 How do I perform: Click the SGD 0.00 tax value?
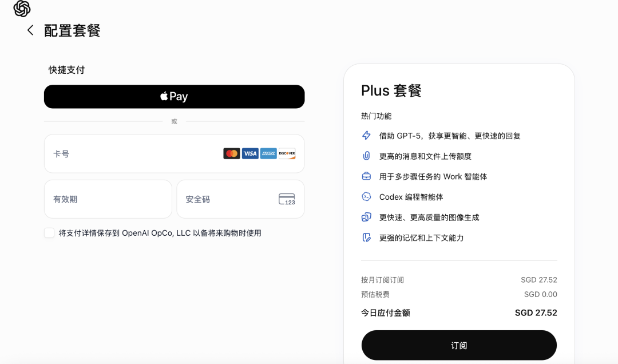tap(540, 295)
